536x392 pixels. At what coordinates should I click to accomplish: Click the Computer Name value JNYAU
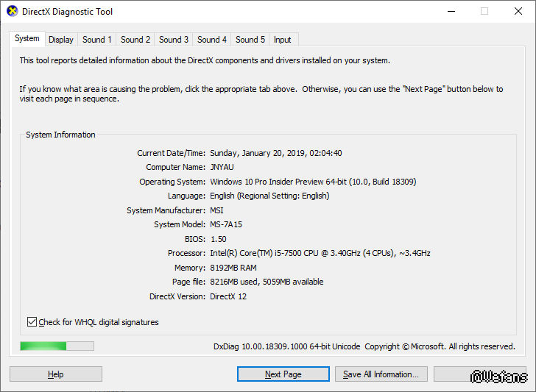coord(222,167)
